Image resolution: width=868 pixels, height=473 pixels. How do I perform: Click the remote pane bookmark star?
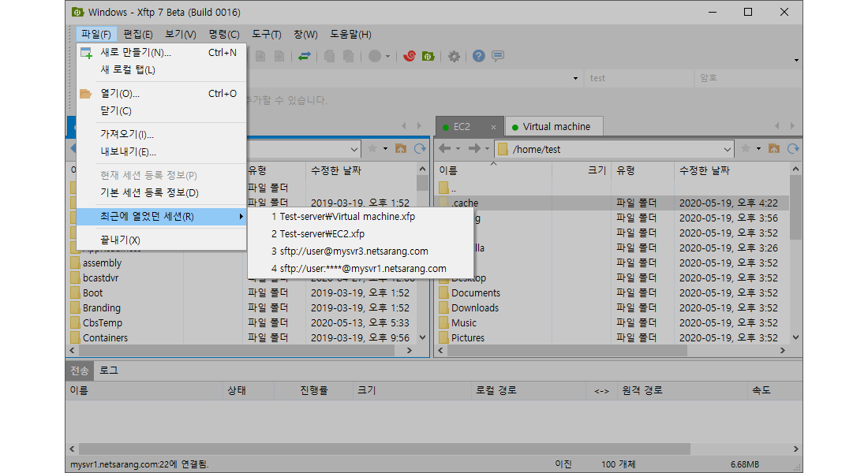[746, 148]
